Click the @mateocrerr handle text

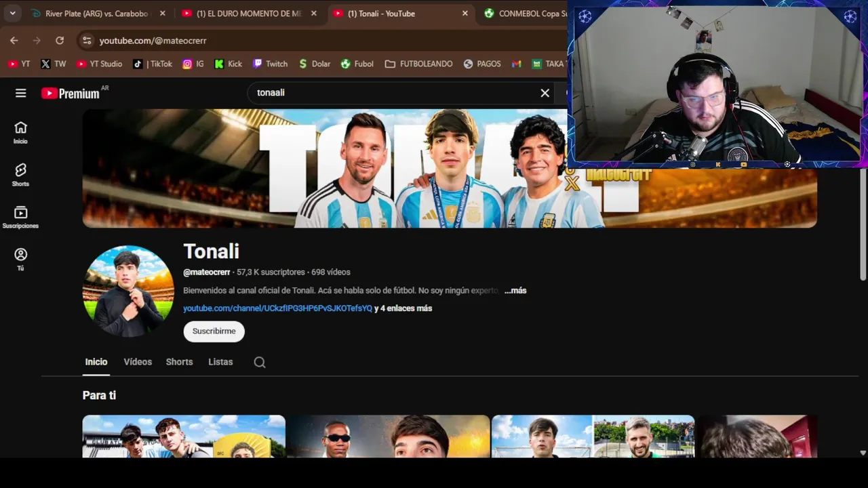click(x=207, y=272)
